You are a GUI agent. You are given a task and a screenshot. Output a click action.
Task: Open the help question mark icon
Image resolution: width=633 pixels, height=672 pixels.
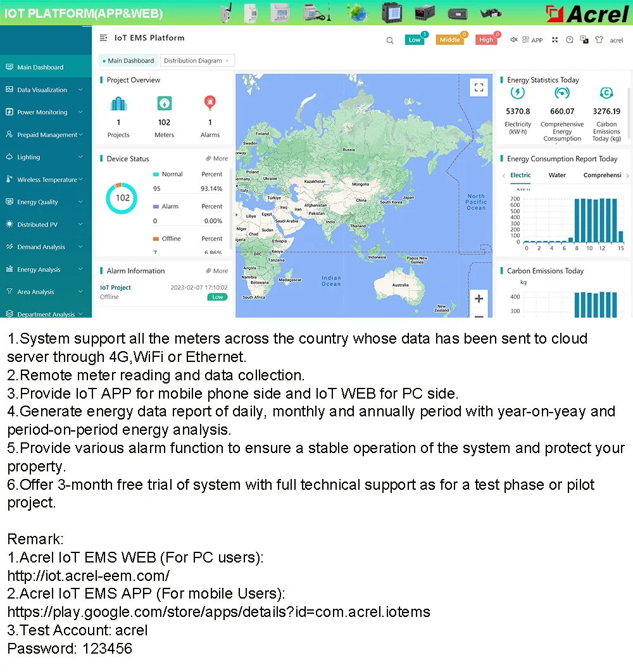tap(569, 40)
